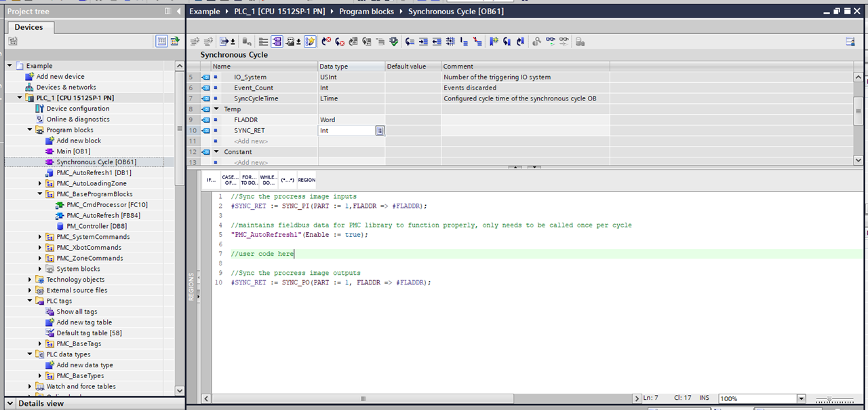The height and width of the screenshot is (410, 868).
Task: Switch project tree to overview with table icon
Action: click(x=161, y=41)
